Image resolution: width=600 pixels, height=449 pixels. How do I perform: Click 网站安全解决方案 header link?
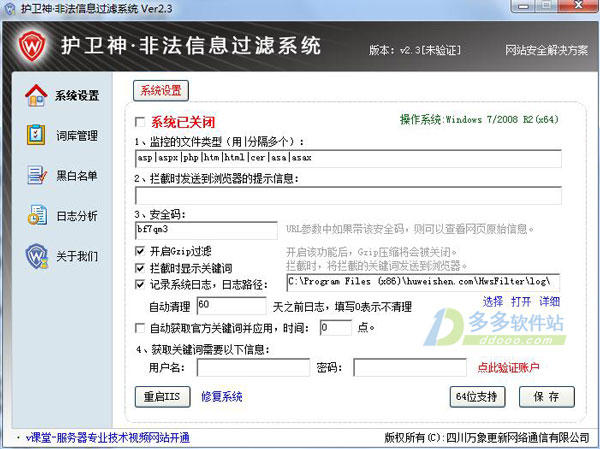pos(546,50)
